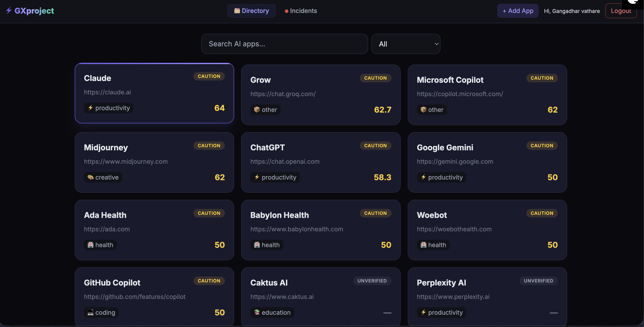Click the CAUTION badge on Woebot card
The width and height of the screenshot is (644, 327).
[x=542, y=213]
